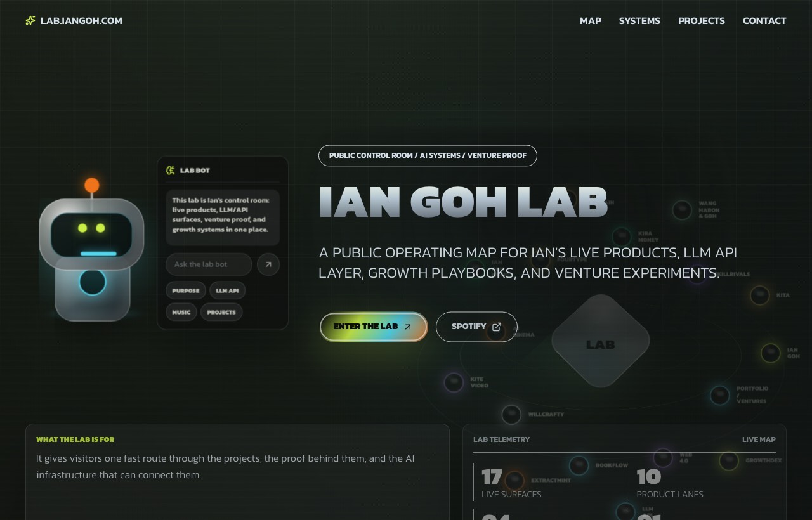Screen dimensions: 812x520
Task: Click the Lab Bot intro message bubble
Action: coord(223,218)
